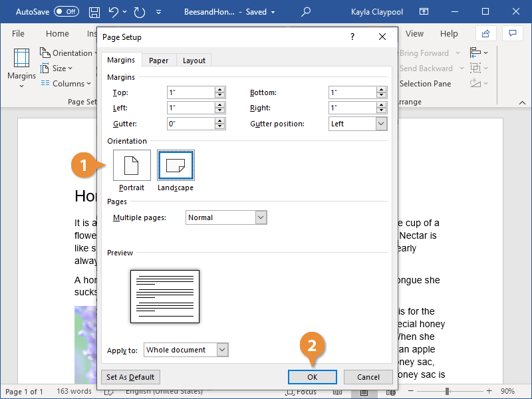Click the OK button
This screenshot has height=399, width=532.
coord(312,377)
